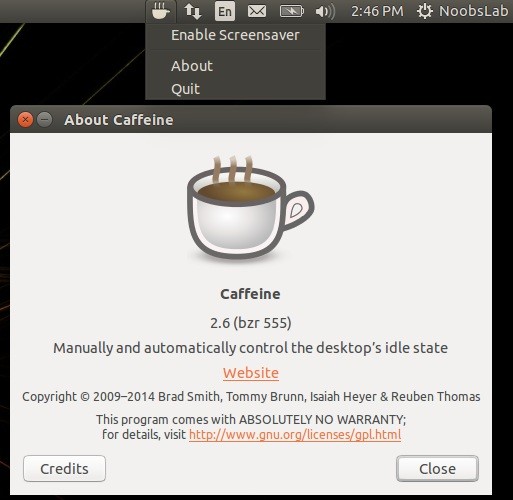Viewport: 513px width, 500px height.
Task: Open the Caffeine coffee cup tray indicator
Action: point(161,11)
